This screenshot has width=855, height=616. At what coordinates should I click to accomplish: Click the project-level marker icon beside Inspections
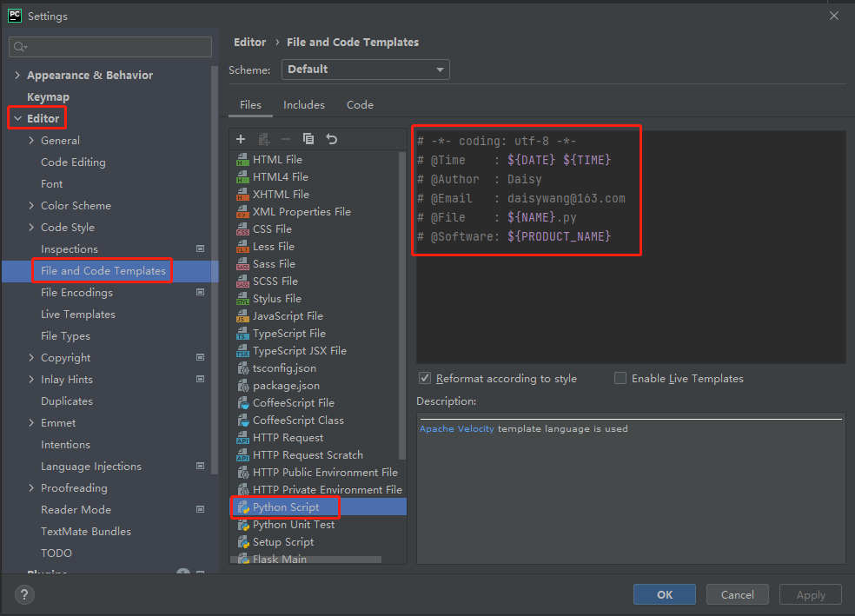pyautogui.click(x=200, y=248)
